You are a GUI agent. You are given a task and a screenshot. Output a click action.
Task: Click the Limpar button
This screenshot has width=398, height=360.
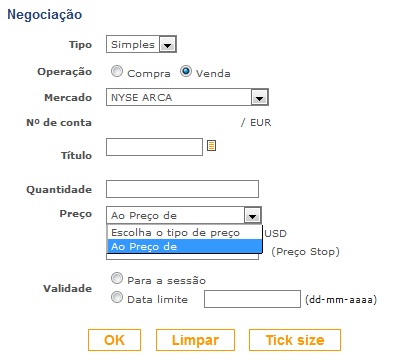[x=195, y=340]
